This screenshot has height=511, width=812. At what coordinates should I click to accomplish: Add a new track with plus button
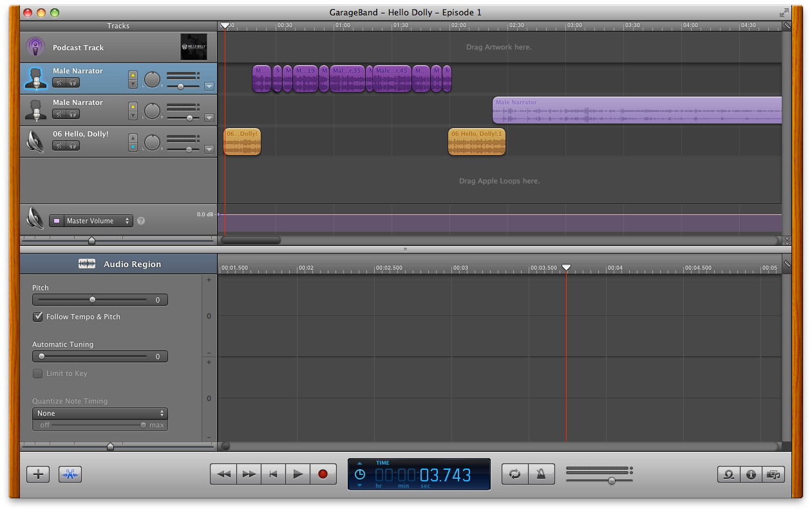pyautogui.click(x=38, y=474)
